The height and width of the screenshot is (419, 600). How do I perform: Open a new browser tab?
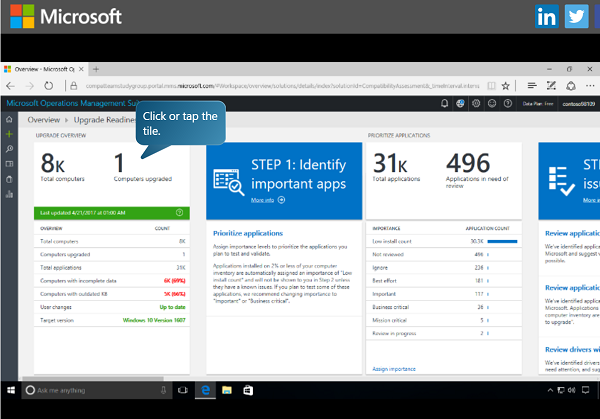(x=96, y=69)
